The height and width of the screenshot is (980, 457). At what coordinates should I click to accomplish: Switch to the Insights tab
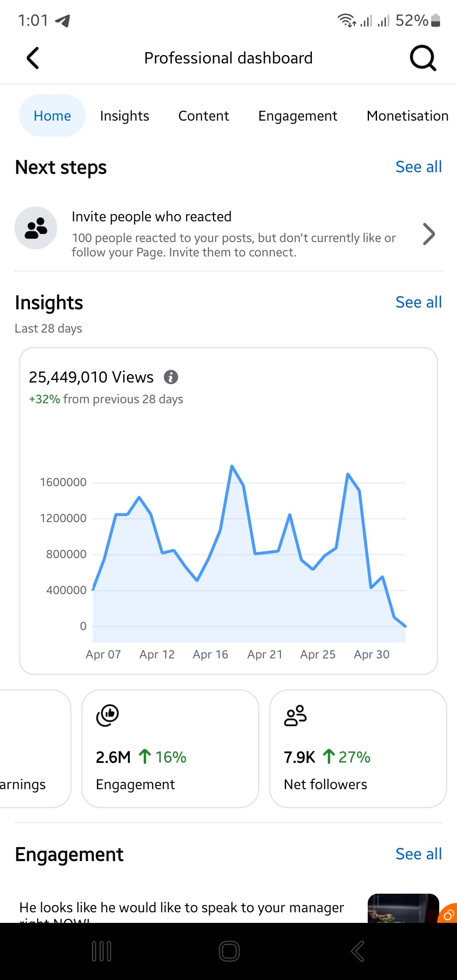(125, 116)
